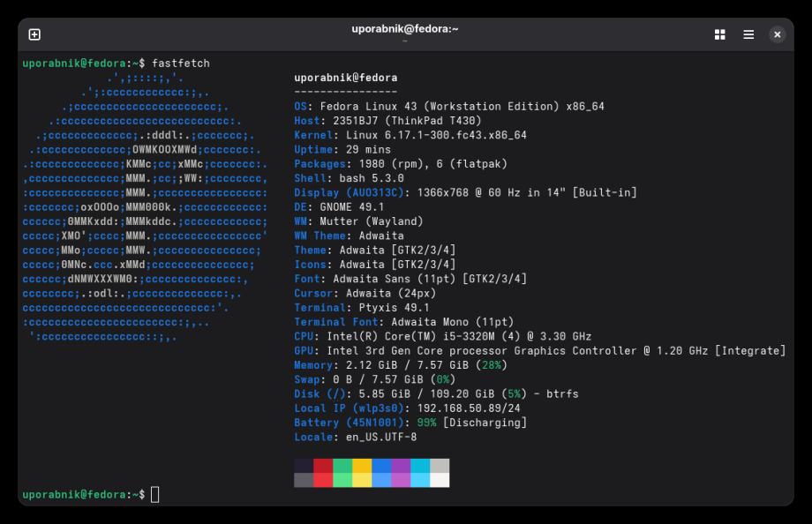Image resolution: width=812 pixels, height=524 pixels.
Task: Click the GPU Intel 3rd Gen line
Action: click(x=539, y=350)
